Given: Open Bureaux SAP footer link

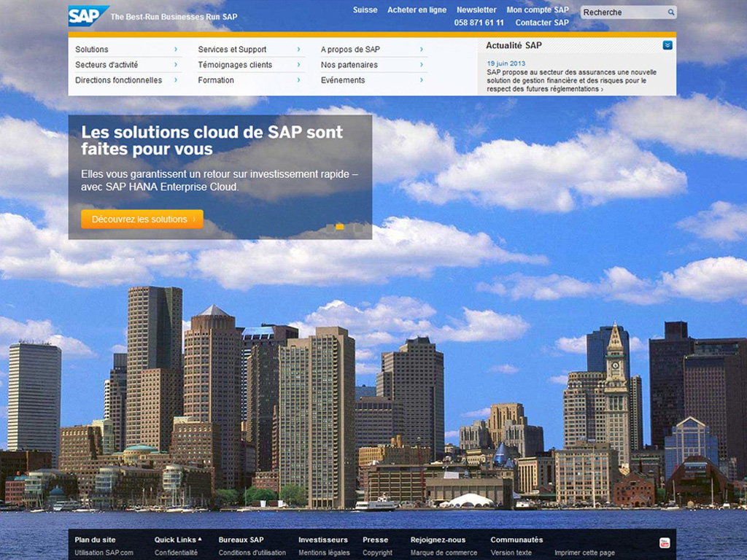Looking at the screenshot, I should pyautogui.click(x=241, y=540).
